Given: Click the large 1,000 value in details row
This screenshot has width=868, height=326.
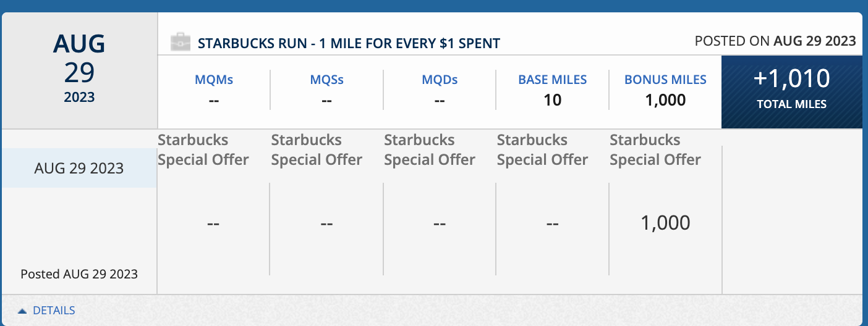Looking at the screenshot, I should pos(665,223).
